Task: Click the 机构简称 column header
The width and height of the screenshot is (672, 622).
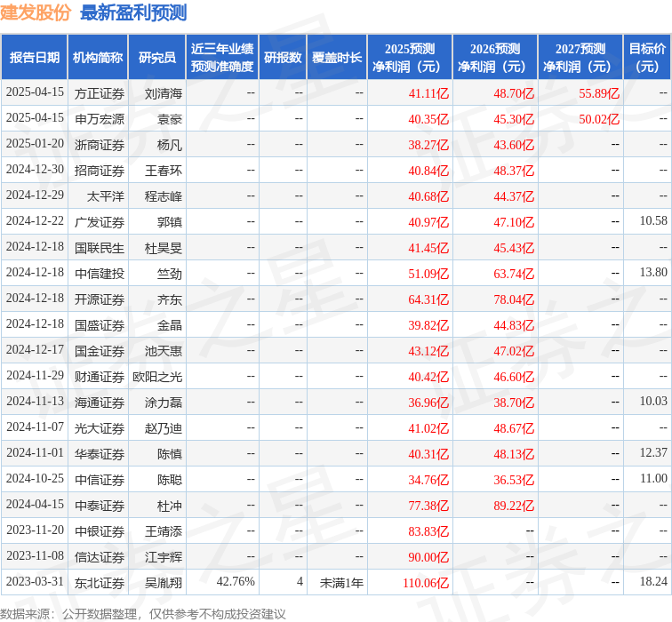Action: click(98, 58)
